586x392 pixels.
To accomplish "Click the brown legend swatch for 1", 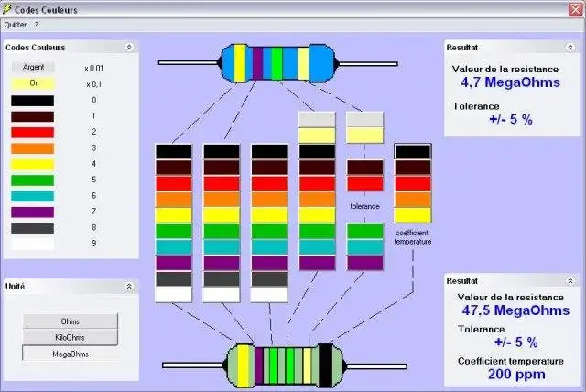I will 33,116.
